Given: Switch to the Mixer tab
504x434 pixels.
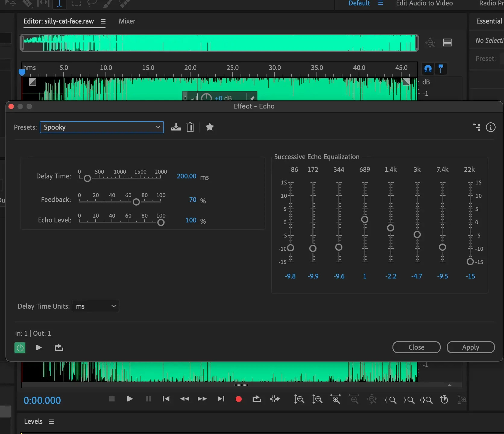Looking at the screenshot, I should click(x=127, y=21).
